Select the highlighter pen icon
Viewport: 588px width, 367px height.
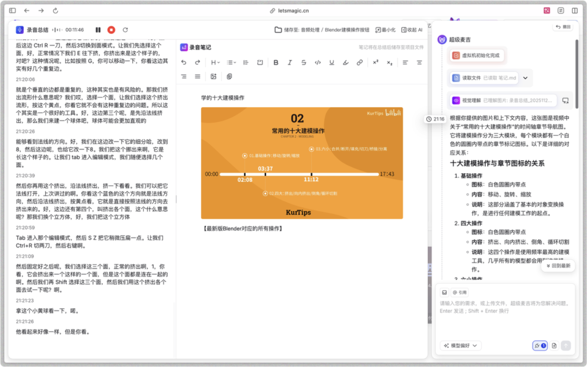pos(345,63)
